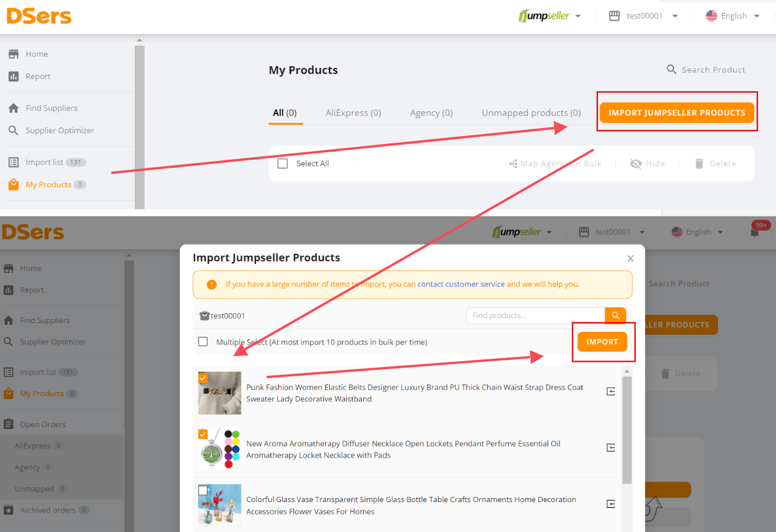This screenshot has height=532, width=776.
Task: Check the Multiple Select checkbox
Action: 203,341
